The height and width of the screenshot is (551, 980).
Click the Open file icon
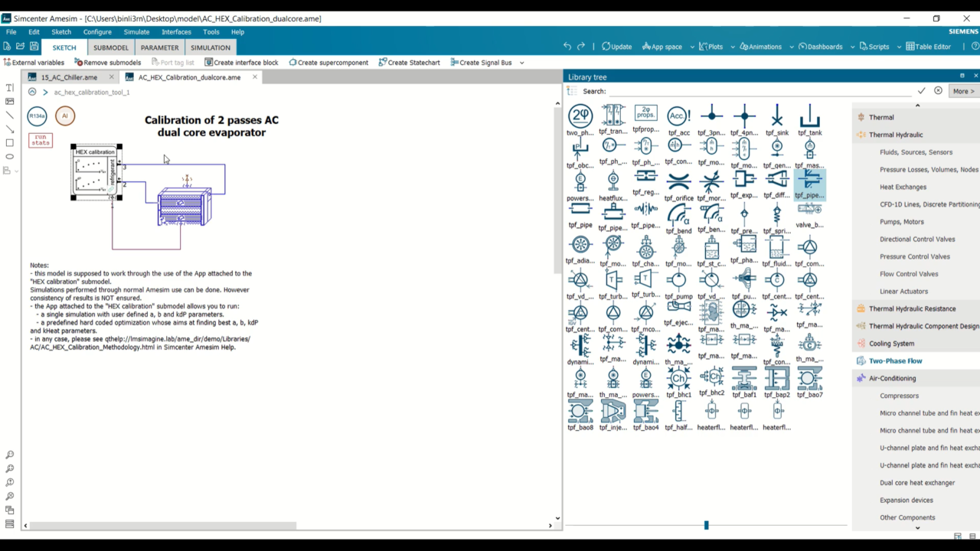tap(21, 47)
